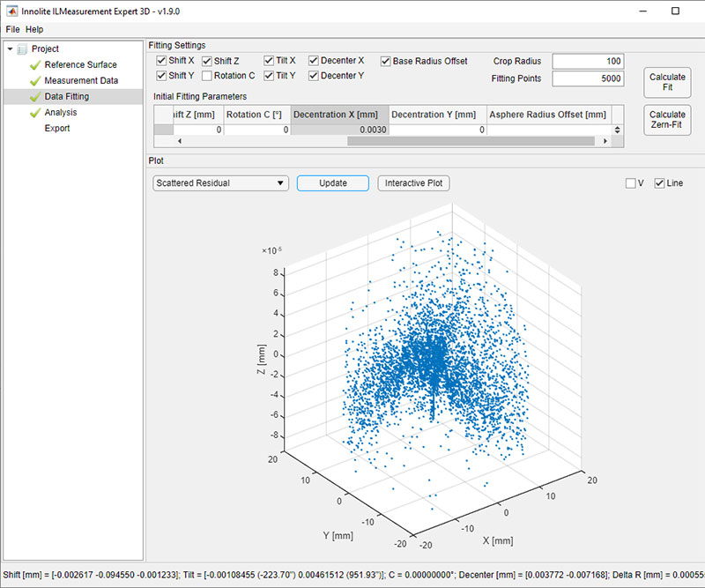Open the Help menu

click(x=34, y=29)
